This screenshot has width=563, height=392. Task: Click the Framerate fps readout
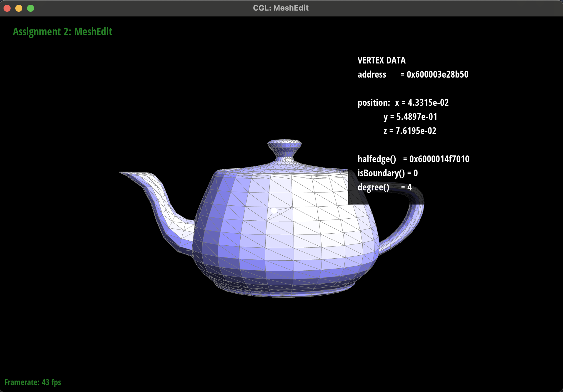[33, 382]
